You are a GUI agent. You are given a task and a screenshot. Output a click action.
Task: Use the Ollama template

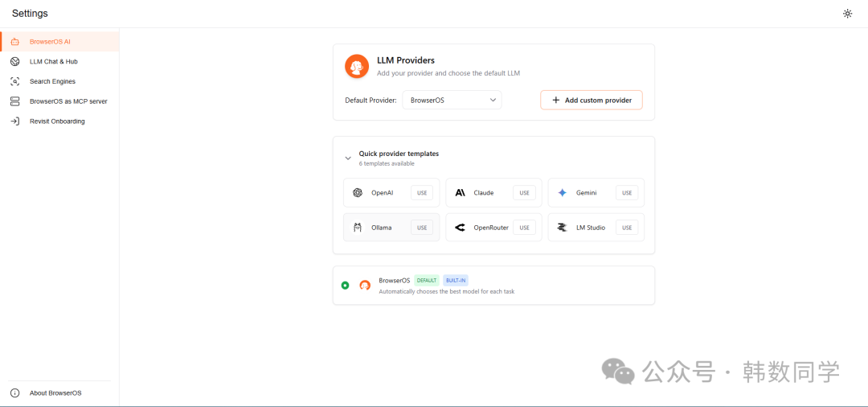422,228
